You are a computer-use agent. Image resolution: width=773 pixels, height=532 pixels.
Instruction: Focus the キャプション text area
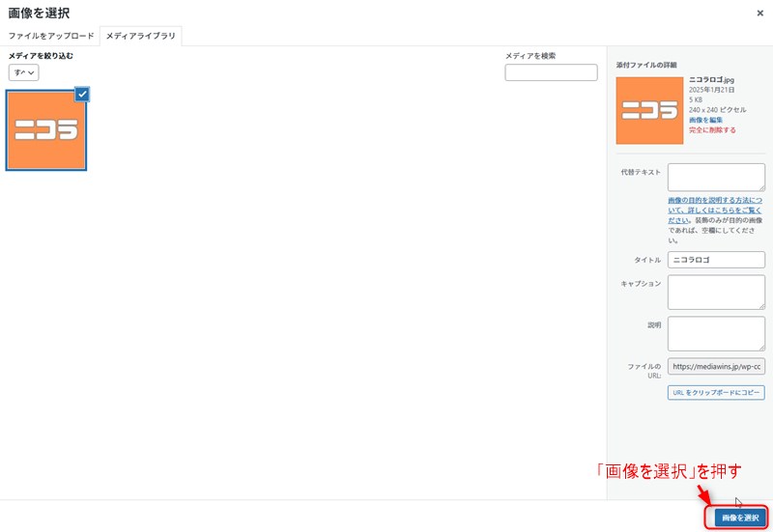tap(716, 292)
